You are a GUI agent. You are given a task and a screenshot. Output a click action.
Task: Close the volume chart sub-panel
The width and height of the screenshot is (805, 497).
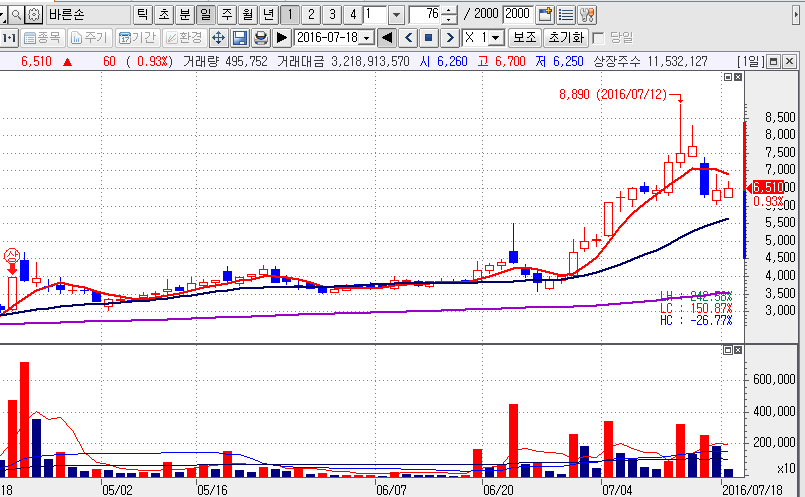(738, 350)
